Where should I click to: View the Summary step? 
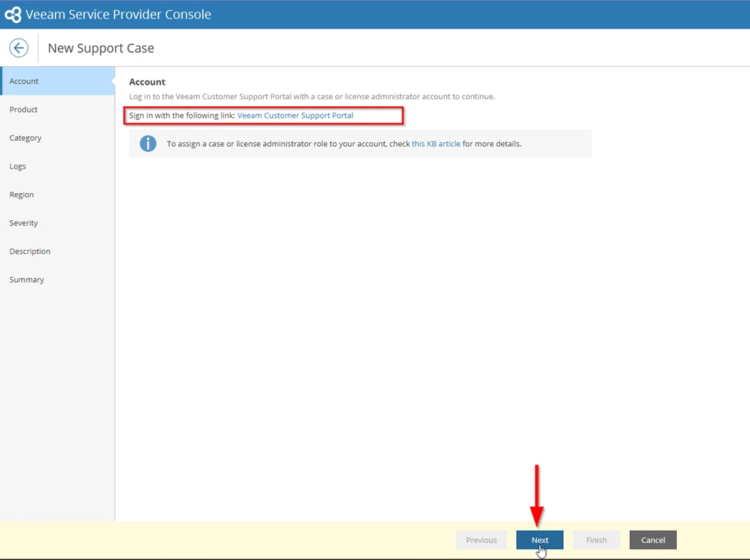[58, 279]
